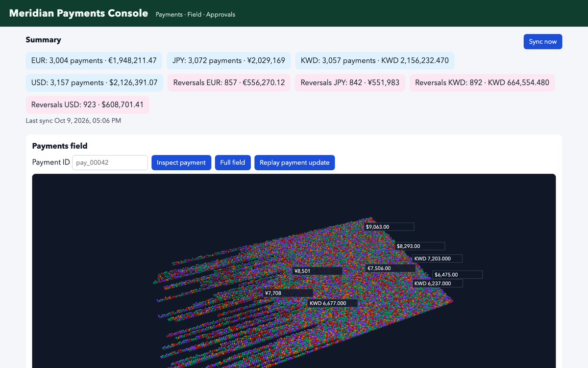Click the Sync now button
The height and width of the screenshot is (368, 588).
tap(543, 42)
